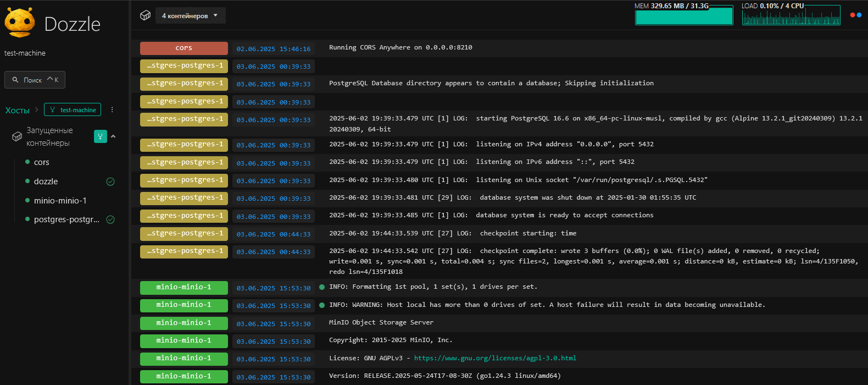Toggle the check mark next to postgres-postgr...
868x385 pixels.
110,219
